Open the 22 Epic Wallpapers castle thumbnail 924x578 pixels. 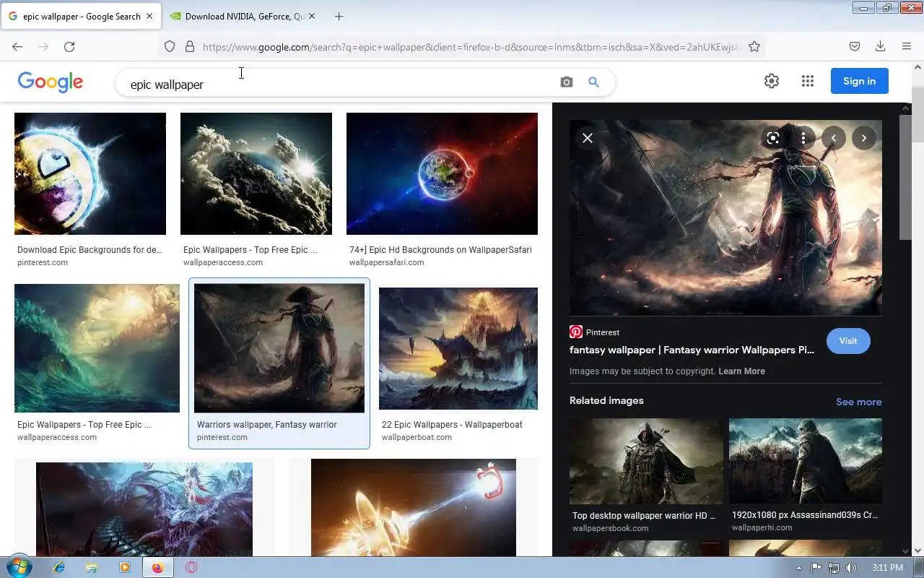458,349
